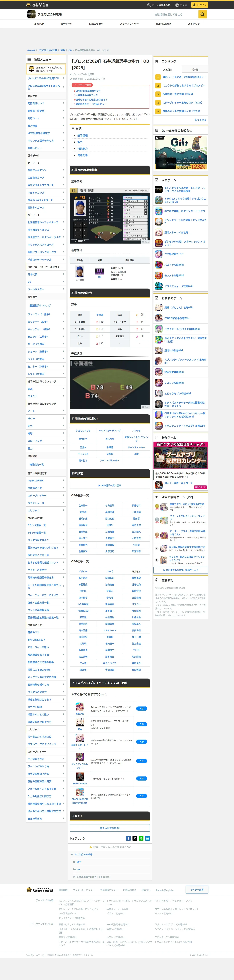Screen dimensions: 234x980
Task: Click the BLACK LAGOON Heaven's Shot app icon
Action: point(79,792)
